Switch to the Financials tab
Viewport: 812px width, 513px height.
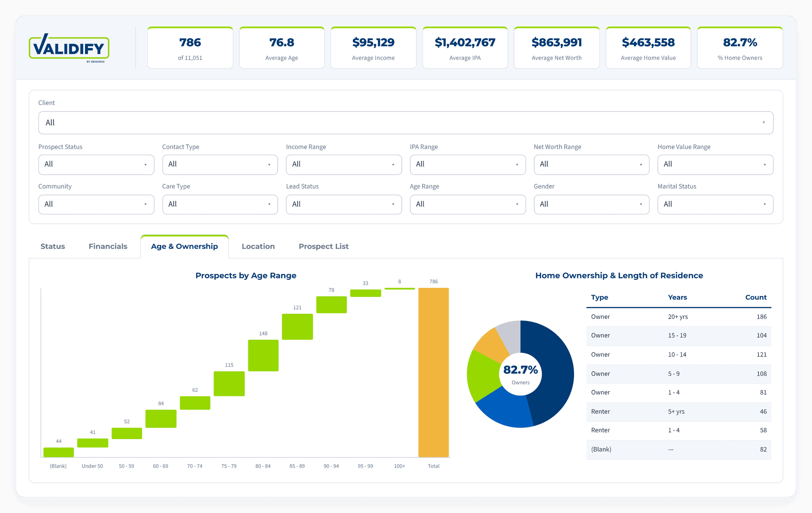pos(108,246)
